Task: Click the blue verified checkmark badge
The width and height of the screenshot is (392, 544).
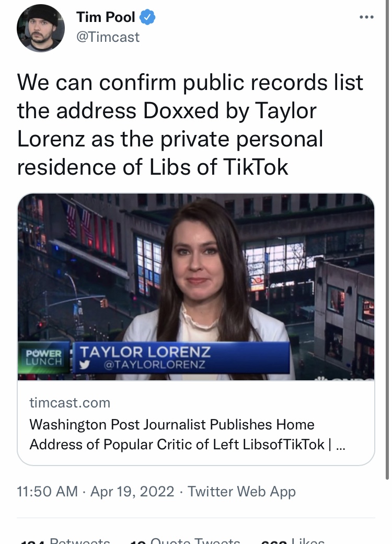Action: point(147,17)
